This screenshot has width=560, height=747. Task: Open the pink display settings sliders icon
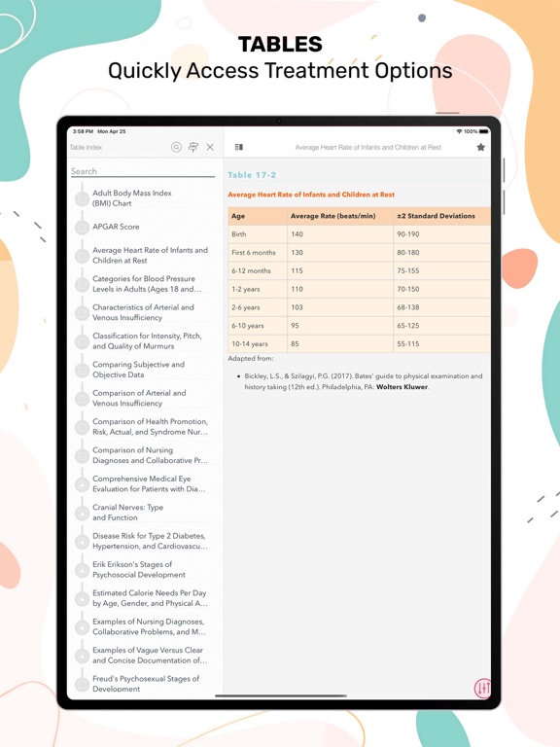[x=482, y=688]
